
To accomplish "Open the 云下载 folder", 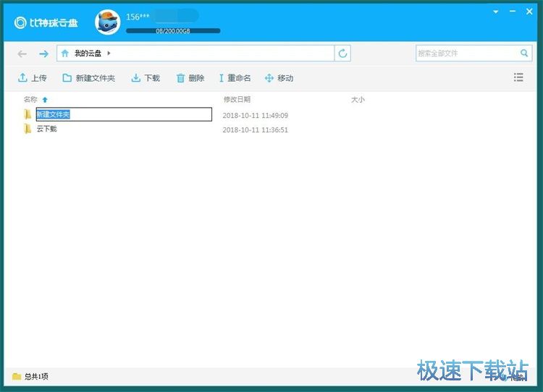I will tap(46, 129).
